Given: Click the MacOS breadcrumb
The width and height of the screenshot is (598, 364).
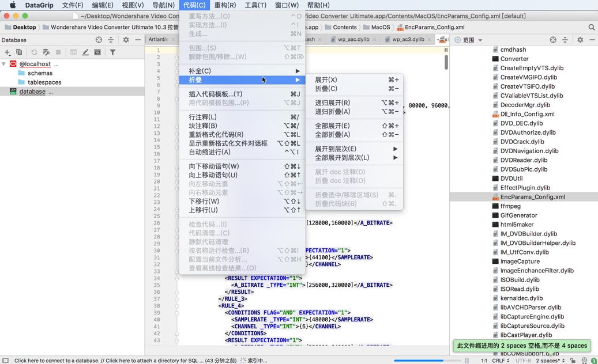Looking at the screenshot, I should (377, 27).
